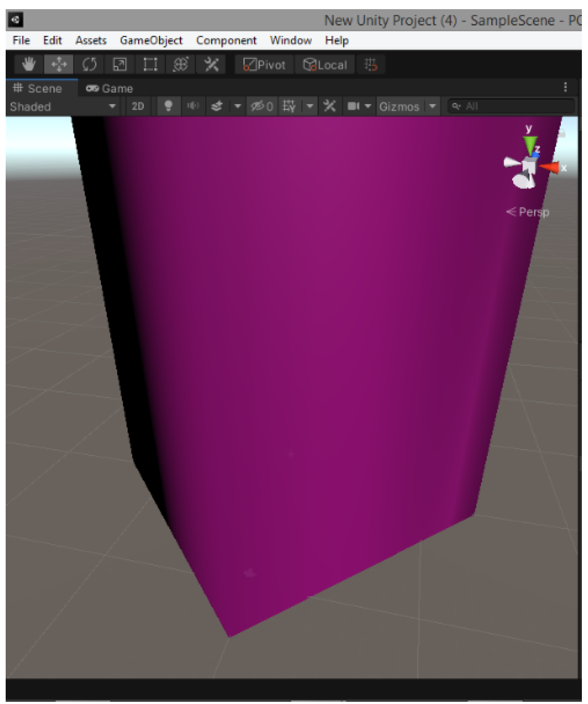Screen dimensions: 588x704
Task: Open the Shaded draw mode dropdown
Action: click(x=63, y=106)
